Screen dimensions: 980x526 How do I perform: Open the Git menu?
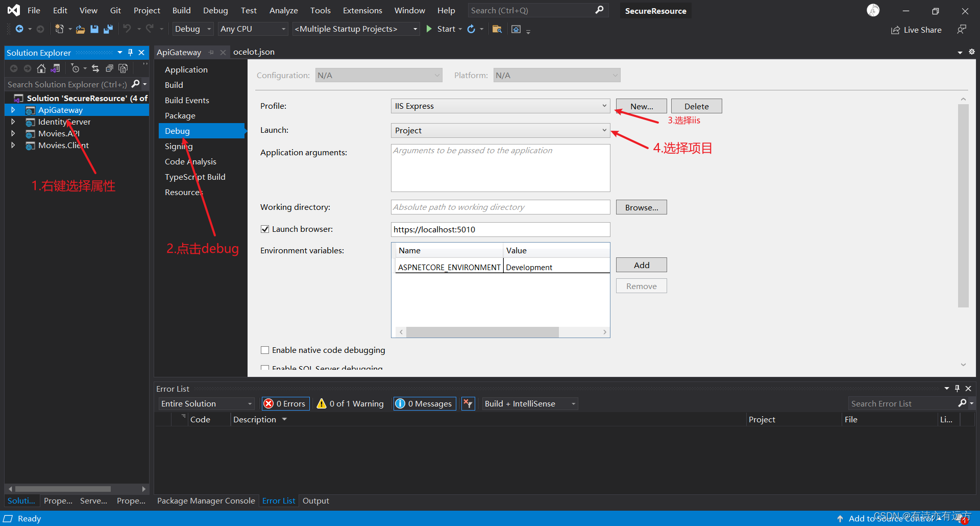tap(115, 10)
